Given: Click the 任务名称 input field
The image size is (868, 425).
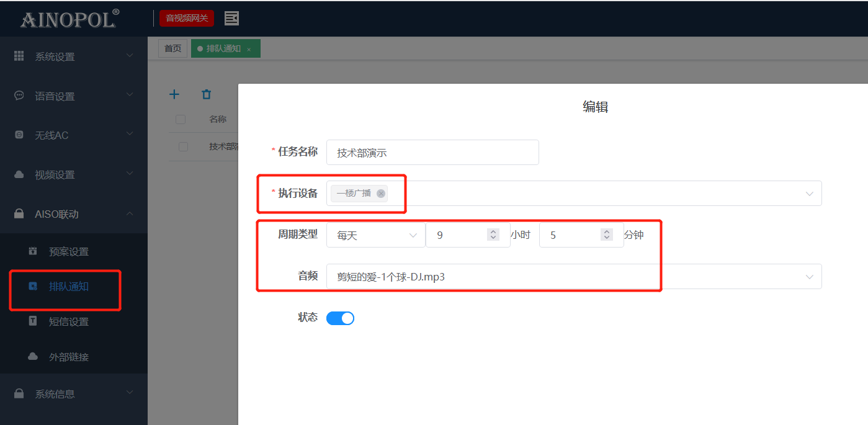Looking at the screenshot, I should [x=432, y=152].
